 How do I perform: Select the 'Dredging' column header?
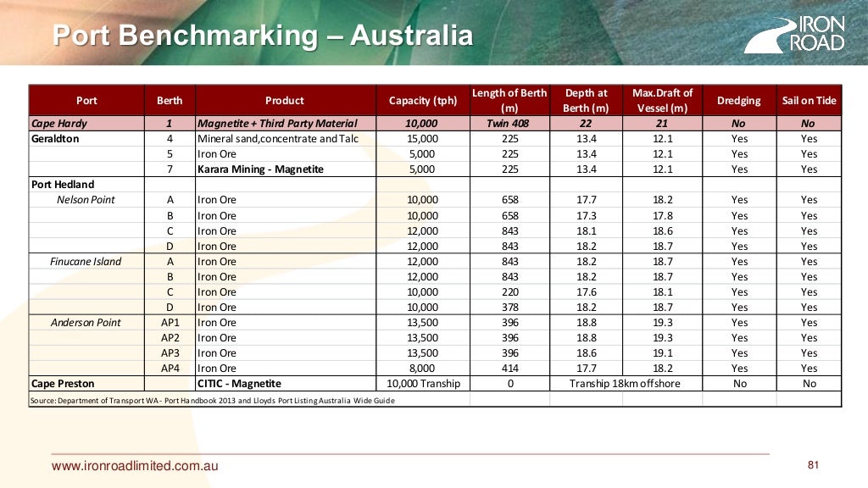click(x=738, y=100)
